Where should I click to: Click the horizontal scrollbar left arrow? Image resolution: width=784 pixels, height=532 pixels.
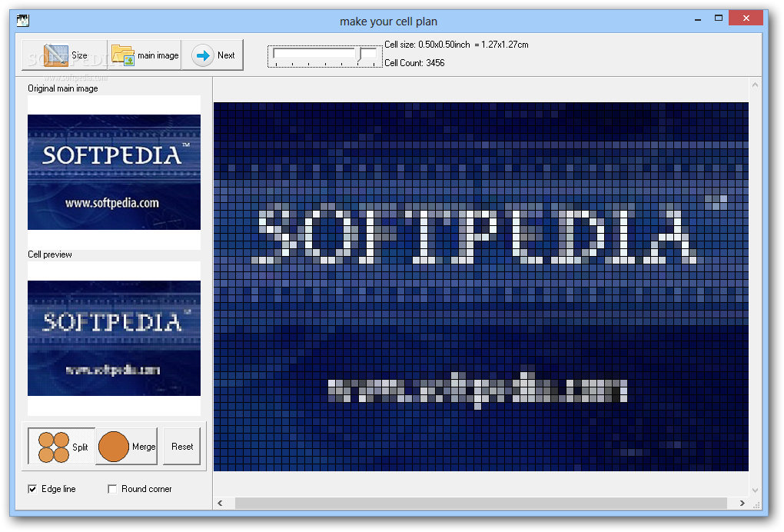tap(220, 503)
